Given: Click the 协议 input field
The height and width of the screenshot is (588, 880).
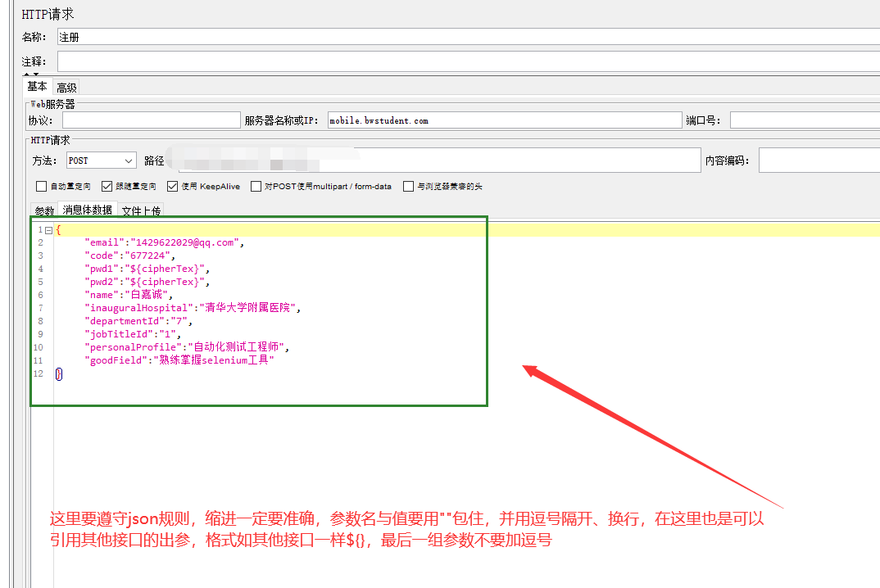Looking at the screenshot, I should pyautogui.click(x=152, y=120).
